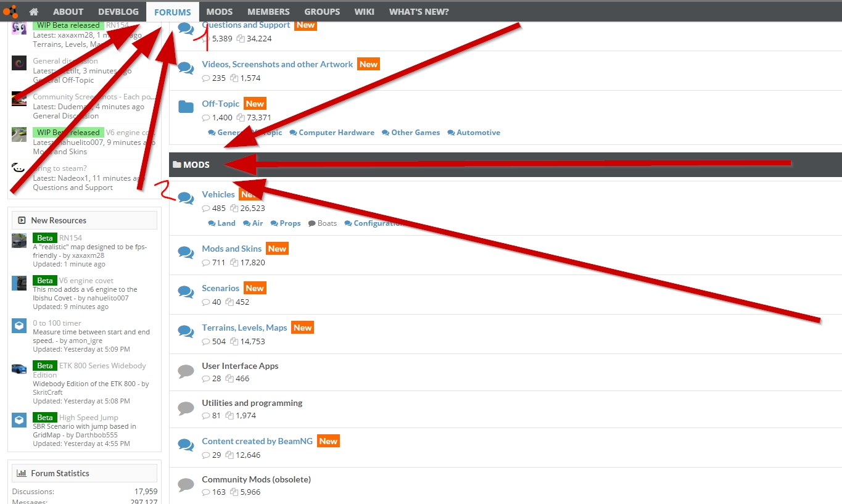Click the V6 engine covet thumbnail
The width and height of the screenshot is (842, 504).
pos(19,283)
